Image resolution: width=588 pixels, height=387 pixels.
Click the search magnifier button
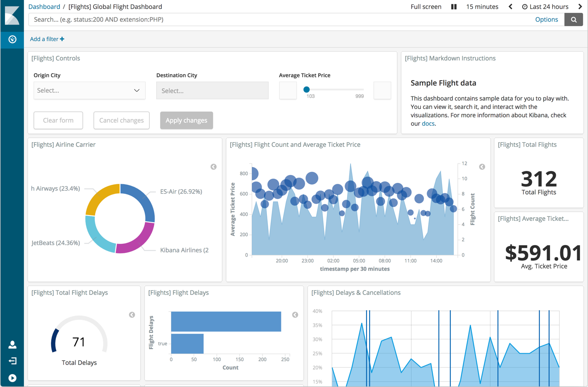click(573, 19)
